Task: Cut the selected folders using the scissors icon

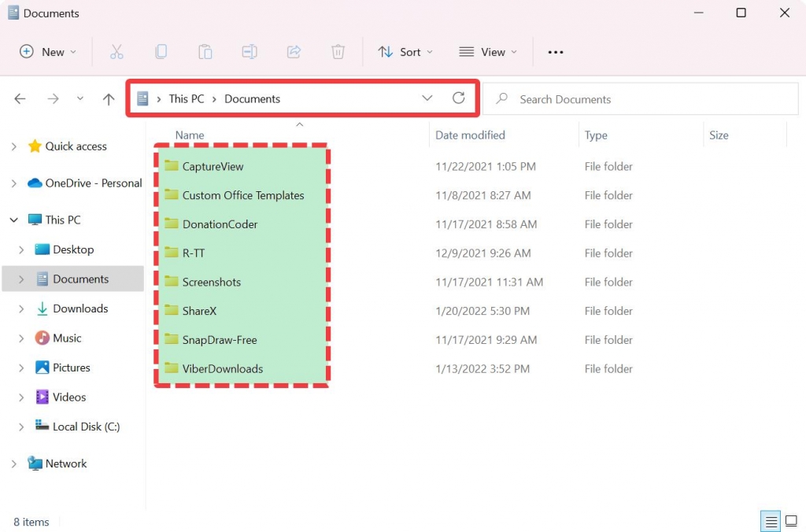Action: click(117, 52)
